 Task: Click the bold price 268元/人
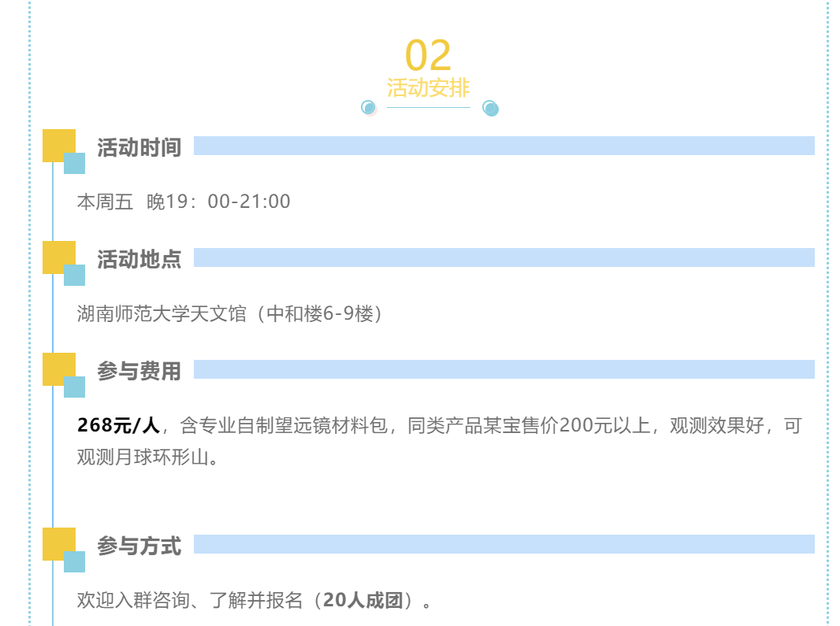(118, 426)
